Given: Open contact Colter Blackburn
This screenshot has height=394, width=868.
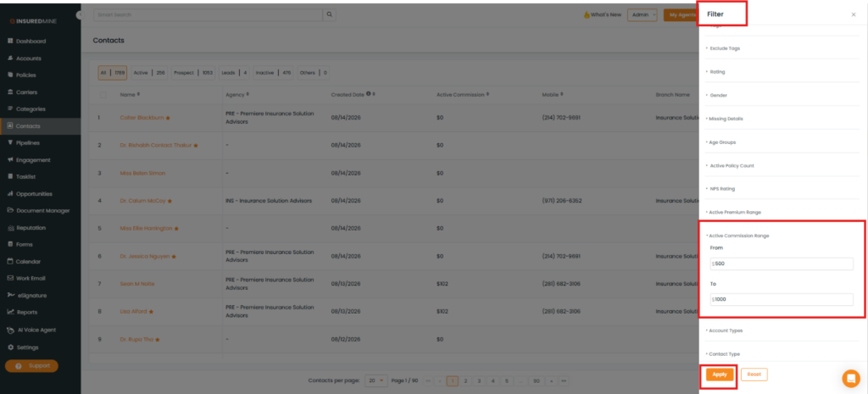Looking at the screenshot, I should (142, 118).
